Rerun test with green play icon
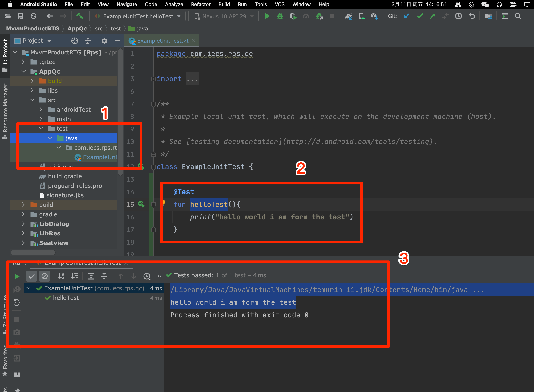This screenshot has height=392, width=534. [x=17, y=276]
